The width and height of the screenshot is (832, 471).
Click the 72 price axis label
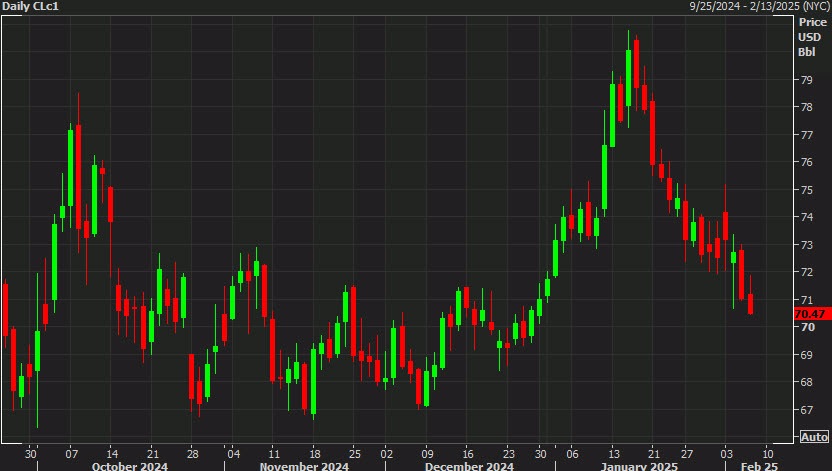click(807, 272)
